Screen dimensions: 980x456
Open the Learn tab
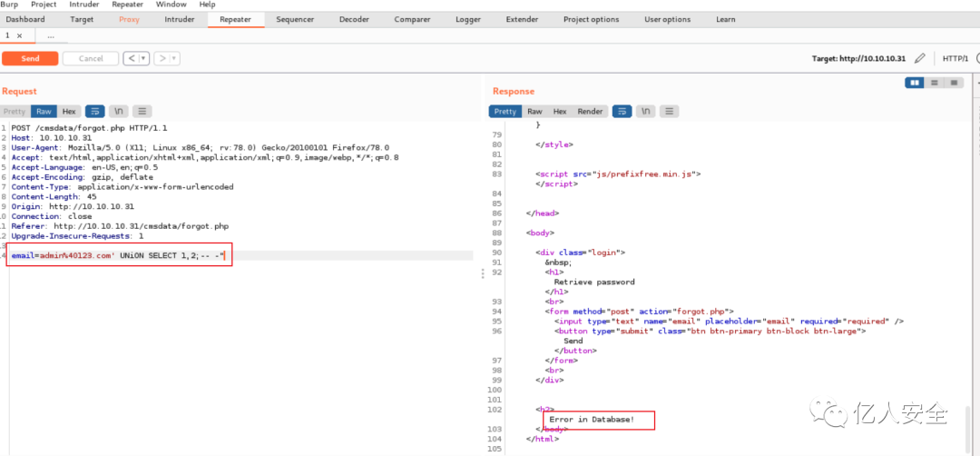pyautogui.click(x=726, y=19)
